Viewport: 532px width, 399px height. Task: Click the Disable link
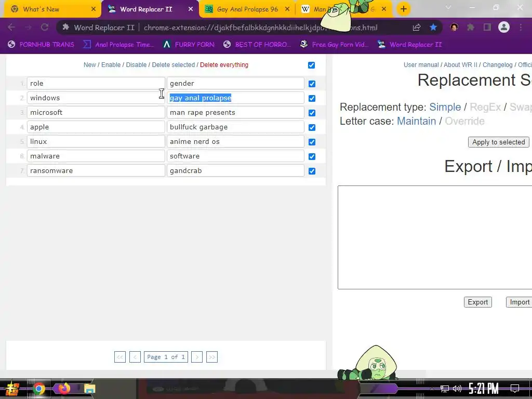(x=136, y=65)
